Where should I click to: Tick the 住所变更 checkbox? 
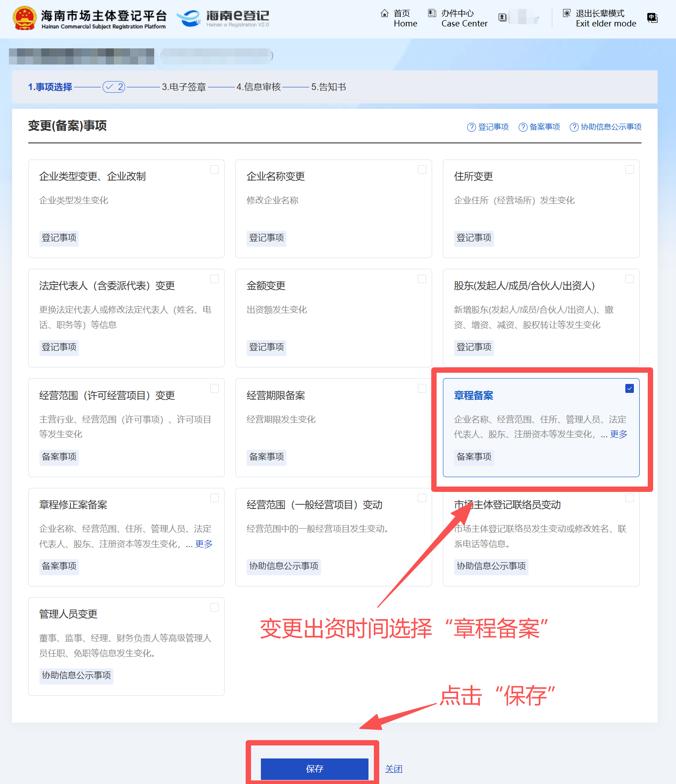pyautogui.click(x=629, y=170)
